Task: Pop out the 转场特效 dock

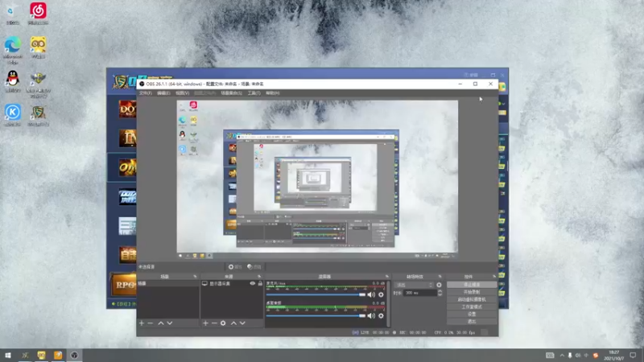Action: pos(440,277)
